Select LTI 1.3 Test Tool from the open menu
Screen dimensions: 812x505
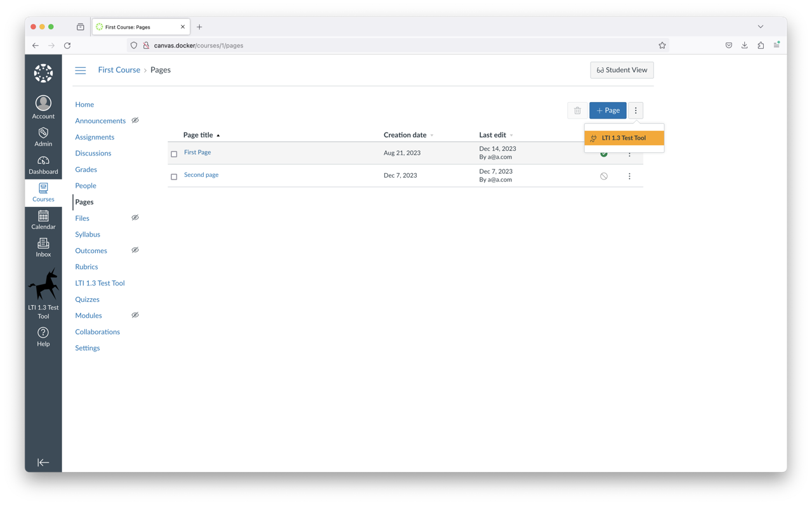pos(624,137)
